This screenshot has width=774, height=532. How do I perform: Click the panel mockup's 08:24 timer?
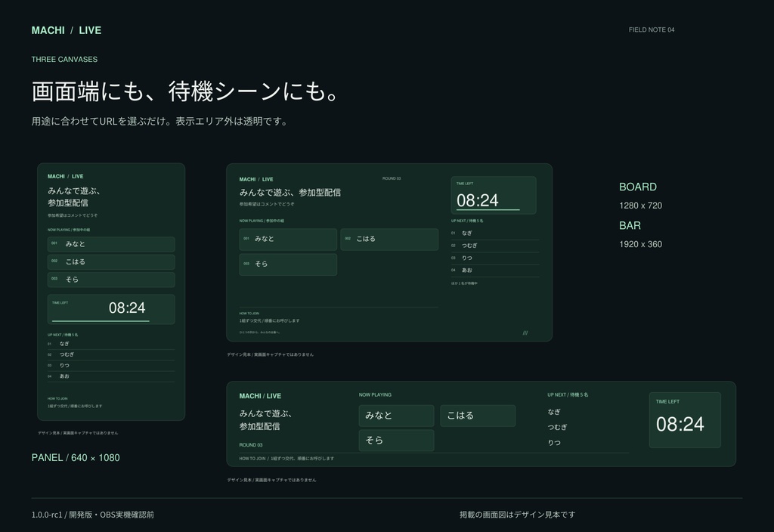click(x=127, y=308)
